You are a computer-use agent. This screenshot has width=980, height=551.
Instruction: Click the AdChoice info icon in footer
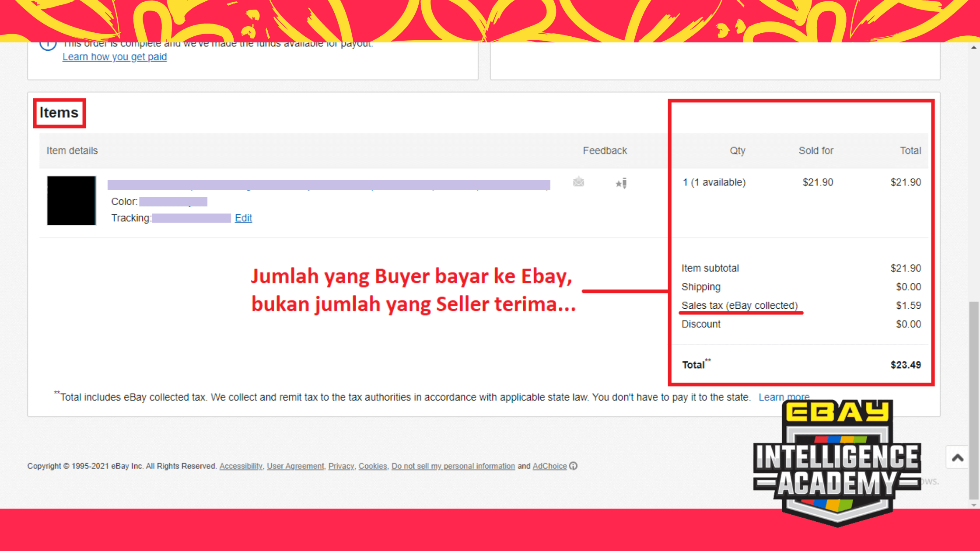pos(573,466)
